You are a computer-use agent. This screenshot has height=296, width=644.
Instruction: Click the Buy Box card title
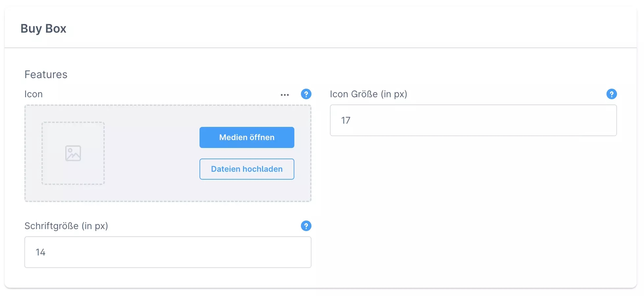(43, 29)
